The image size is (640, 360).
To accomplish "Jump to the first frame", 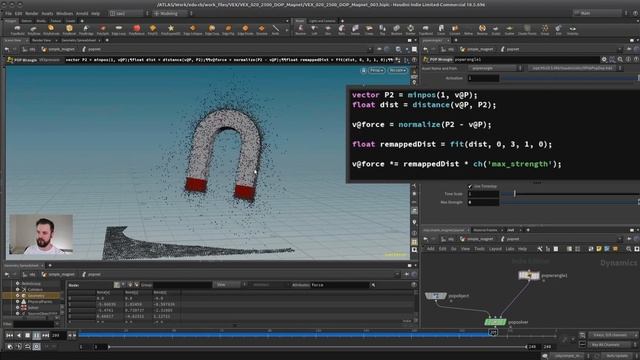I will pos(9,335).
